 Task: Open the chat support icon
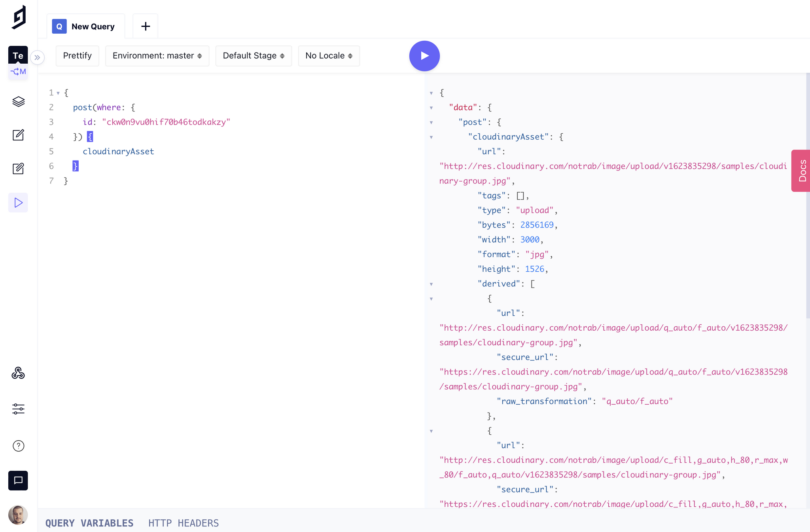click(x=18, y=480)
